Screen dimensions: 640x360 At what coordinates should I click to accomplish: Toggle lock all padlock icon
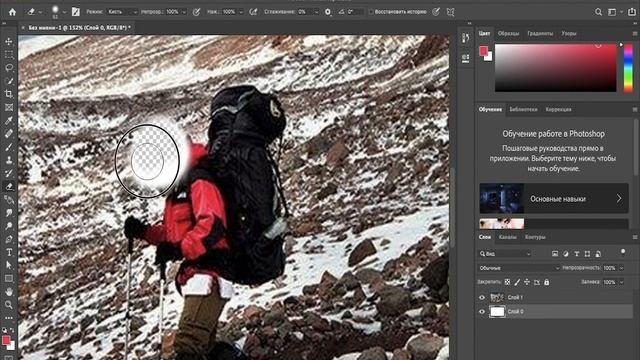coord(547,282)
